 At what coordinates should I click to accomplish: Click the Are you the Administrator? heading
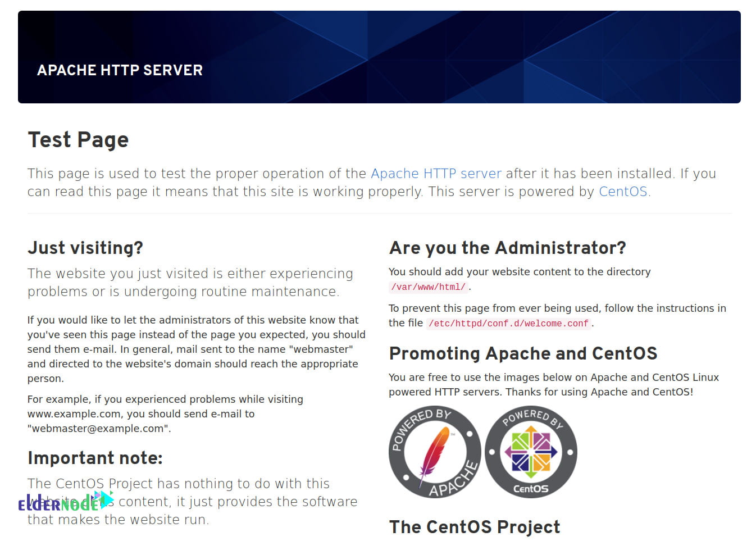pyautogui.click(x=508, y=248)
